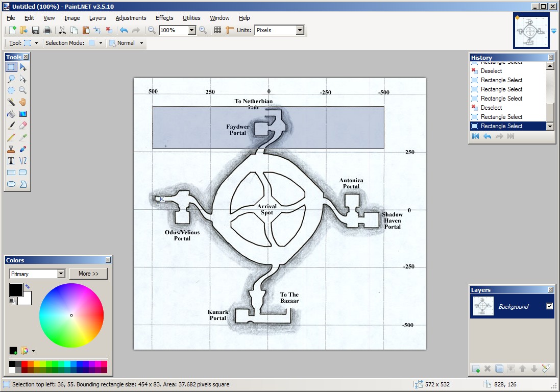Click the More >> button in Colors
560x392 pixels.
point(88,274)
